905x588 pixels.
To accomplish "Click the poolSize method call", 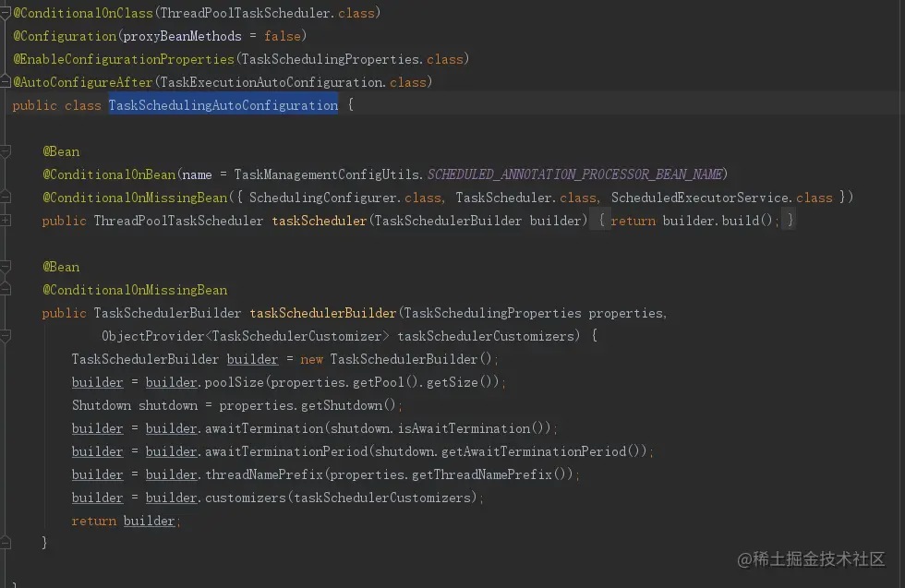I will pos(234,382).
